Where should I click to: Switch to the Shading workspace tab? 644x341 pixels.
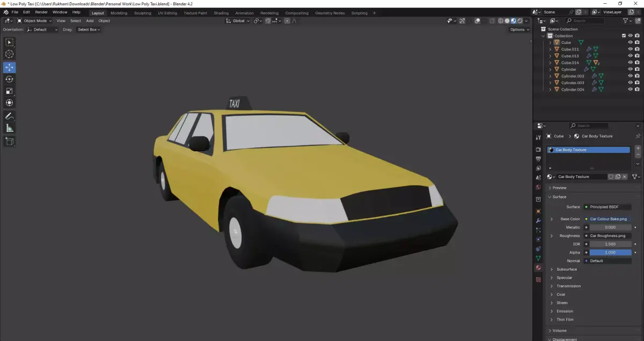(x=221, y=13)
